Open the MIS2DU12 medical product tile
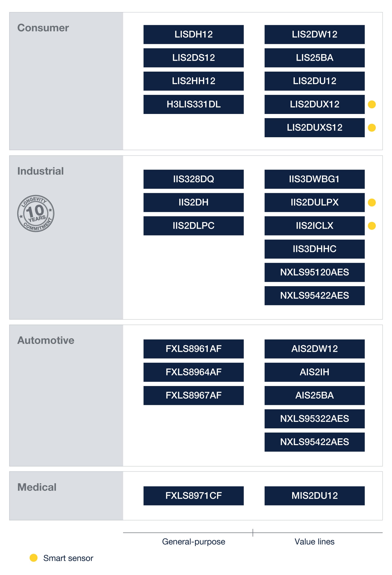Image resolution: width=392 pixels, height=575 pixels. coord(314,496)
